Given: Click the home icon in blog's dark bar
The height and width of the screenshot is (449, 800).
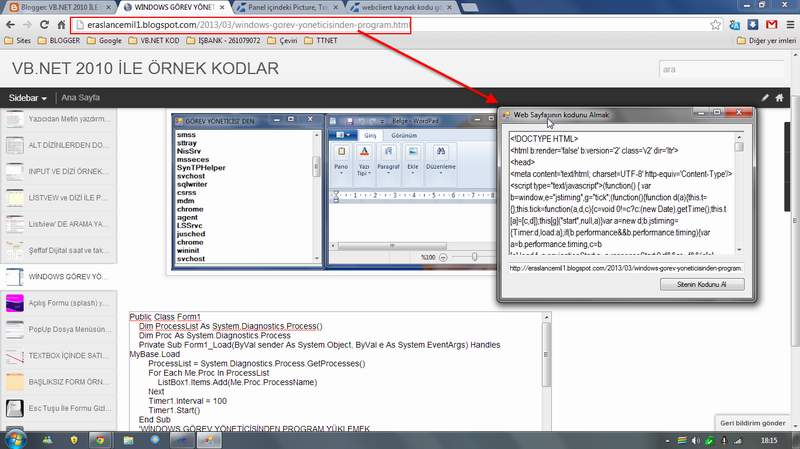Looking at the screenshot, I should click(780, 97).
